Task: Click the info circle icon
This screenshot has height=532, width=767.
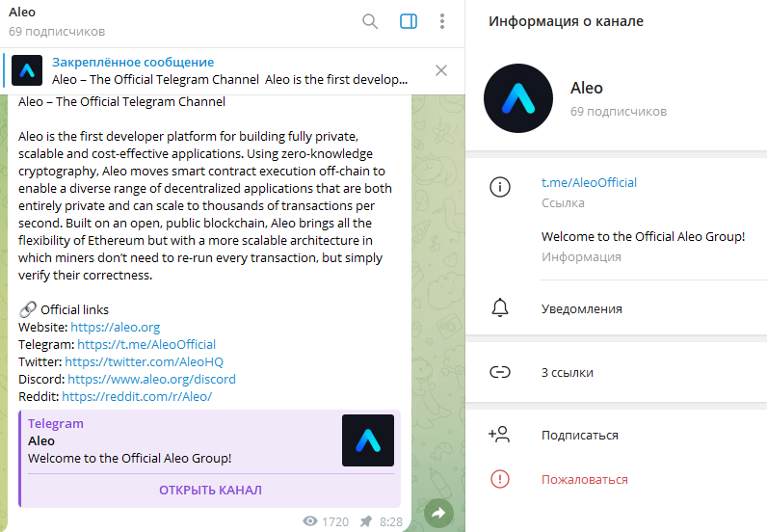Action: point(500,187)
